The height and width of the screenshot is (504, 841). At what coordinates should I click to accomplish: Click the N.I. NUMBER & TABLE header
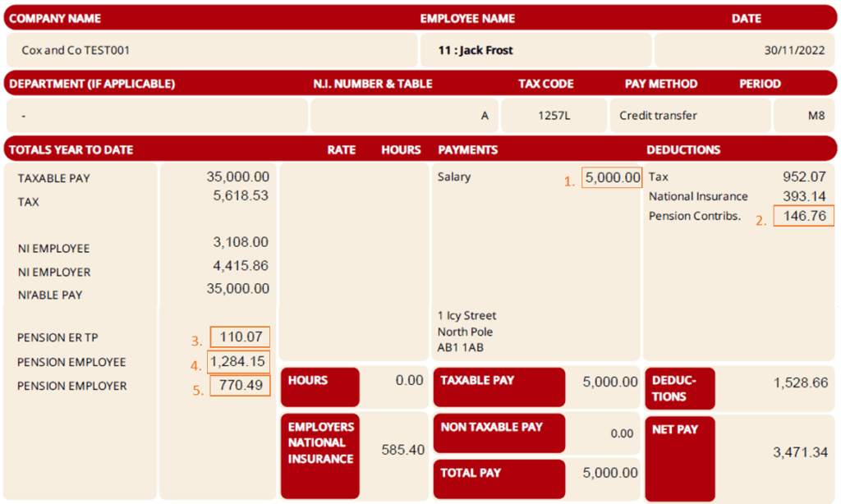pos(373,85)
